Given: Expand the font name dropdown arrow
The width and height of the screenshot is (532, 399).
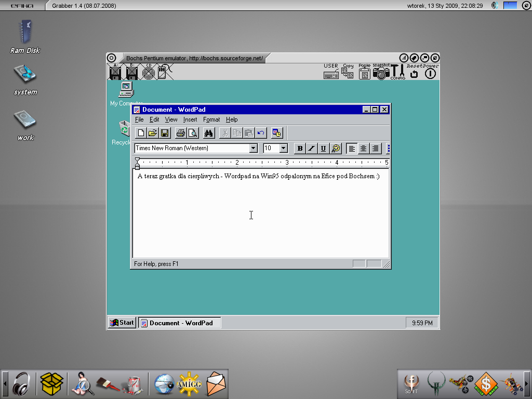Looking at the screenshot, I should (x=253, y=148).
